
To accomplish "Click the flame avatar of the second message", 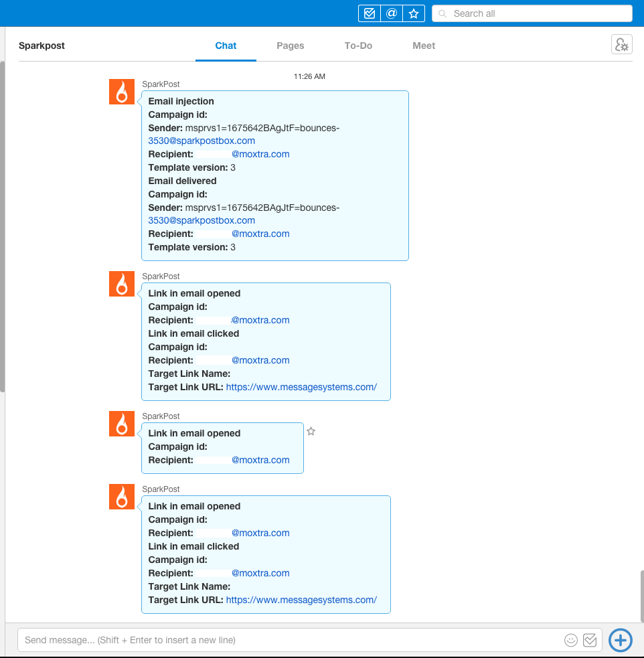I will [x=122, y=284].
